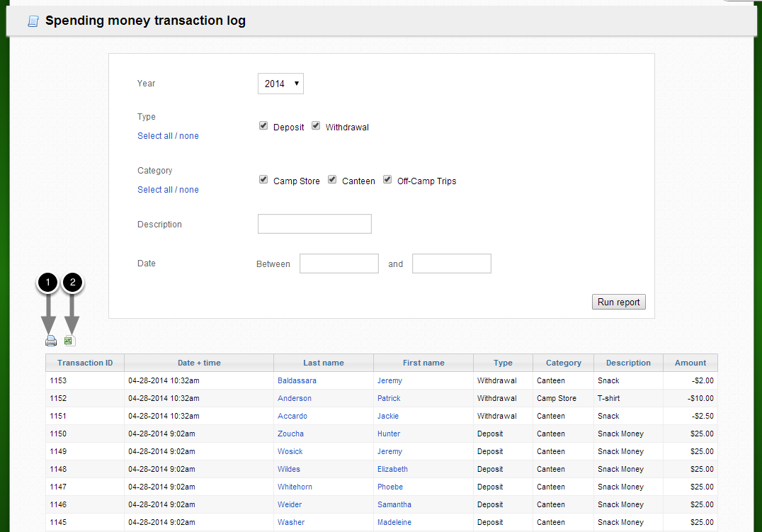The image size is (762, 532).
Task: Uncheck the Deposit type filter
Action: click(x=263, y=125)
